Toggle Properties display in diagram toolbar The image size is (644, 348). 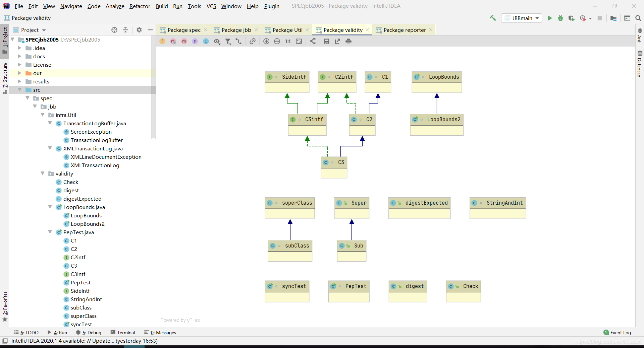195,41
